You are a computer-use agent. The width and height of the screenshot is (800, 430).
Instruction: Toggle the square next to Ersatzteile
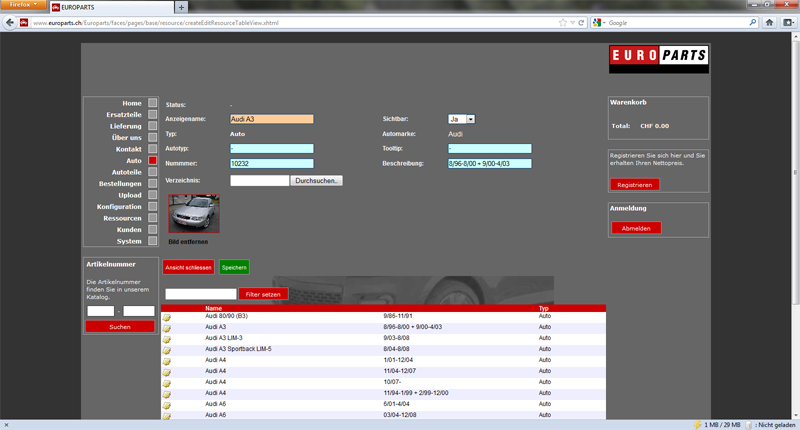tap(153, 114)
